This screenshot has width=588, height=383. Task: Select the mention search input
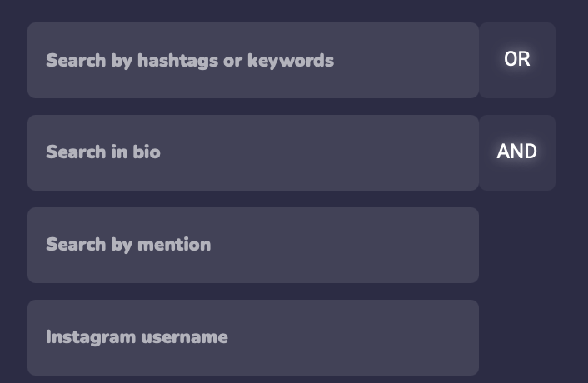(x=252, y=245)
